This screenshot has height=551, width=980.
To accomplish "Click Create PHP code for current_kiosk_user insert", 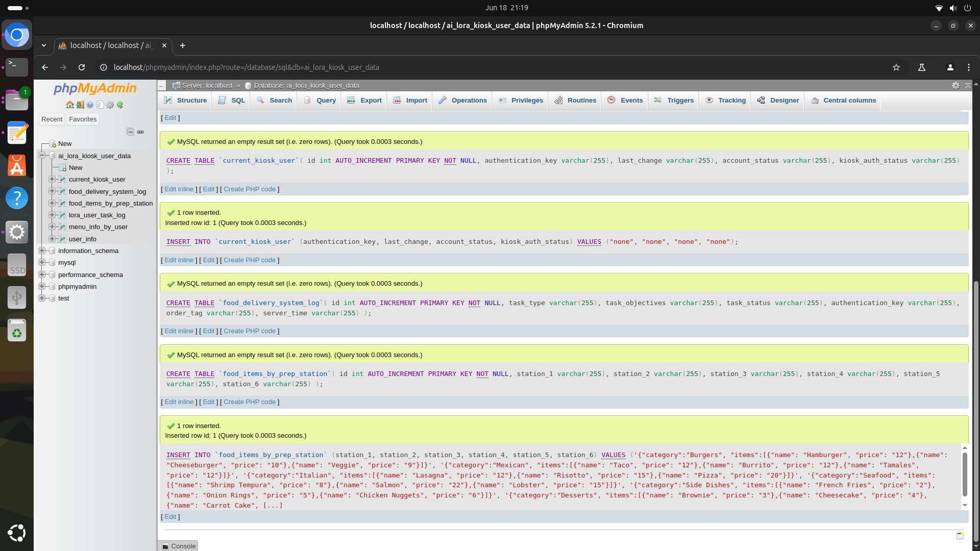I will tap(249, 260).
